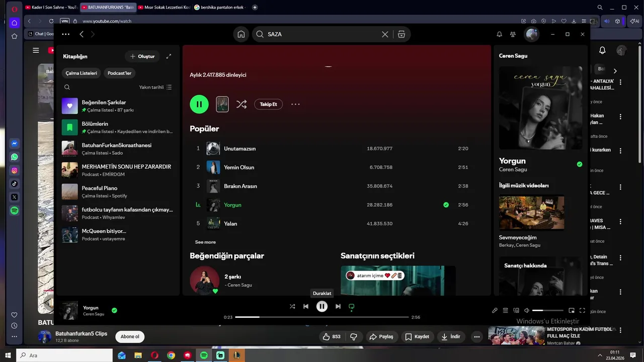
Task: Show lyrics via microphone icon
Action: [x=495, y=311]
